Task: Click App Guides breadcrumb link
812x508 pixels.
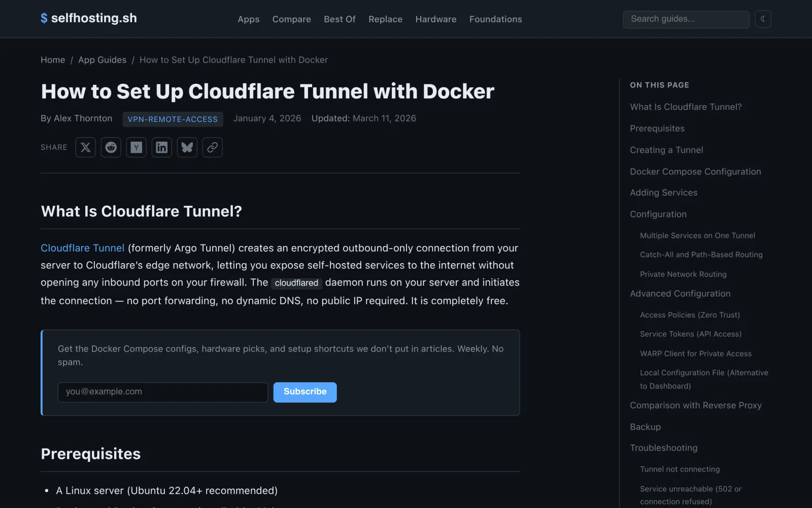Action: coord(102,60)
